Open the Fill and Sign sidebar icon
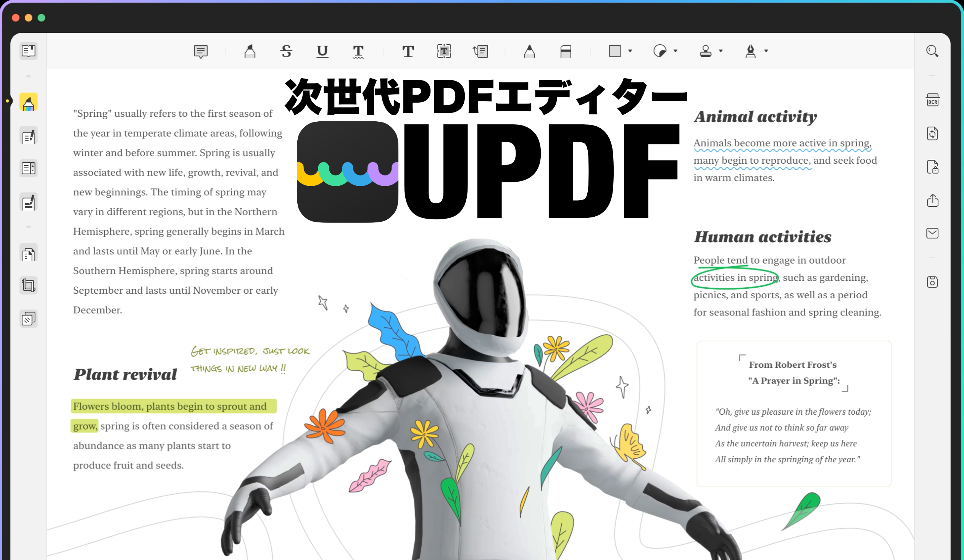964x560 pixels. 29,201
